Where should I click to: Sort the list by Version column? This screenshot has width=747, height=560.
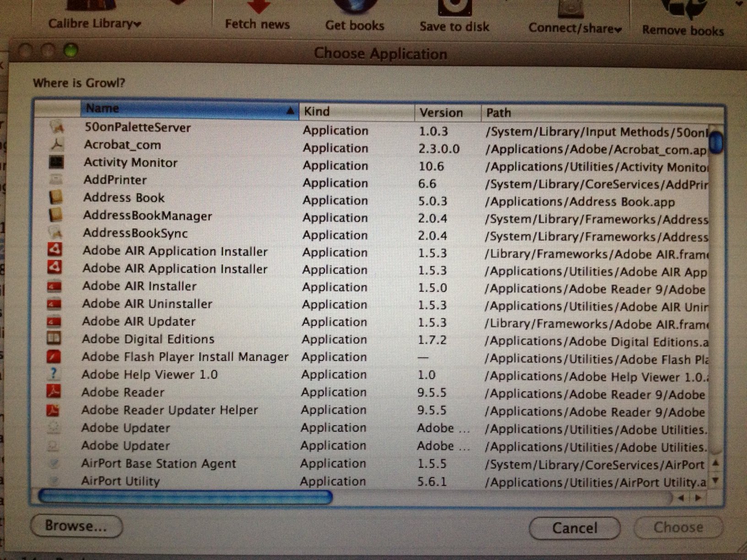[448, 113]
